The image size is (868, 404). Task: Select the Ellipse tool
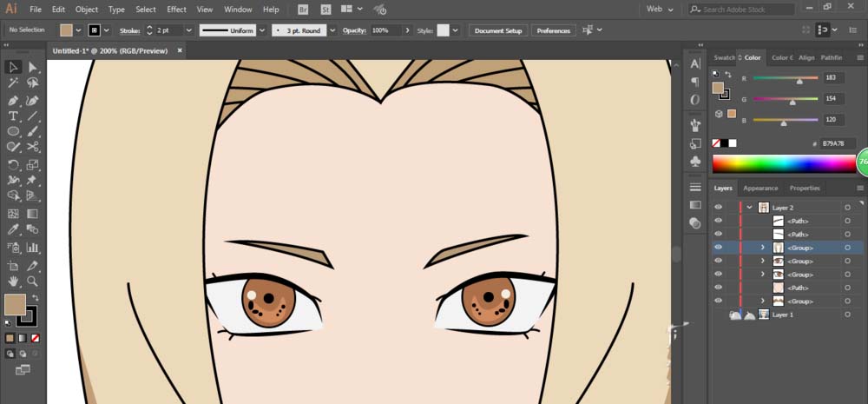[13, 131]
